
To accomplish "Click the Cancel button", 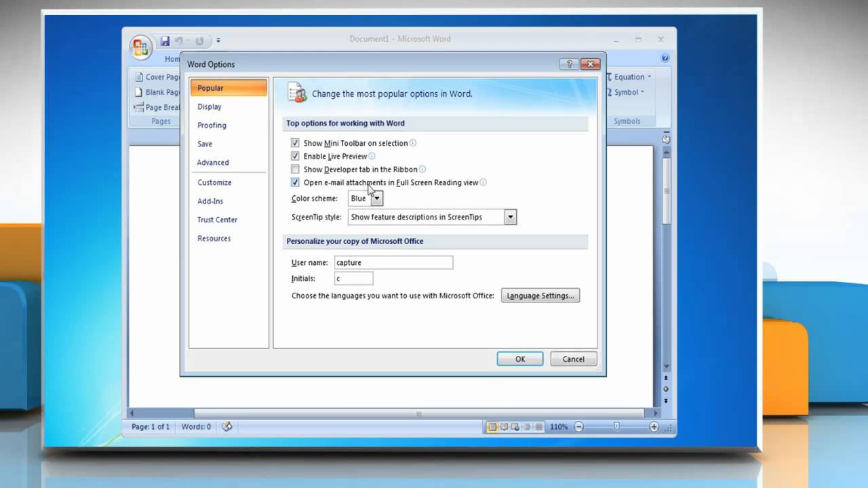I will [x=574, y=359].
